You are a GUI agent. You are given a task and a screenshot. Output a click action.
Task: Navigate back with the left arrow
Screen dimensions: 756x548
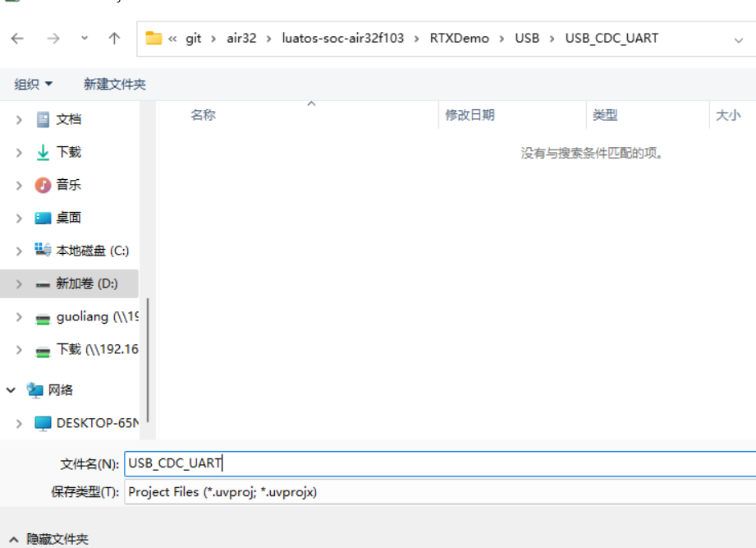(x=18, y=38)
